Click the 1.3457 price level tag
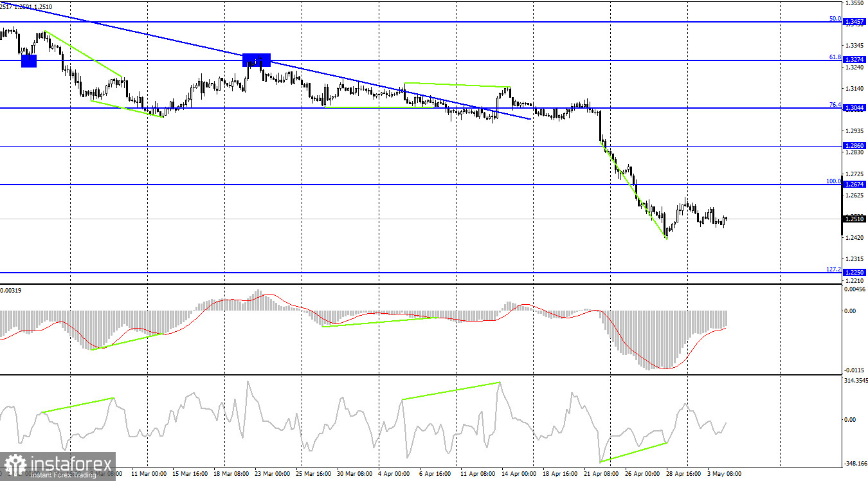This screenshot has height=481, width=868. (x=854, y=22)
